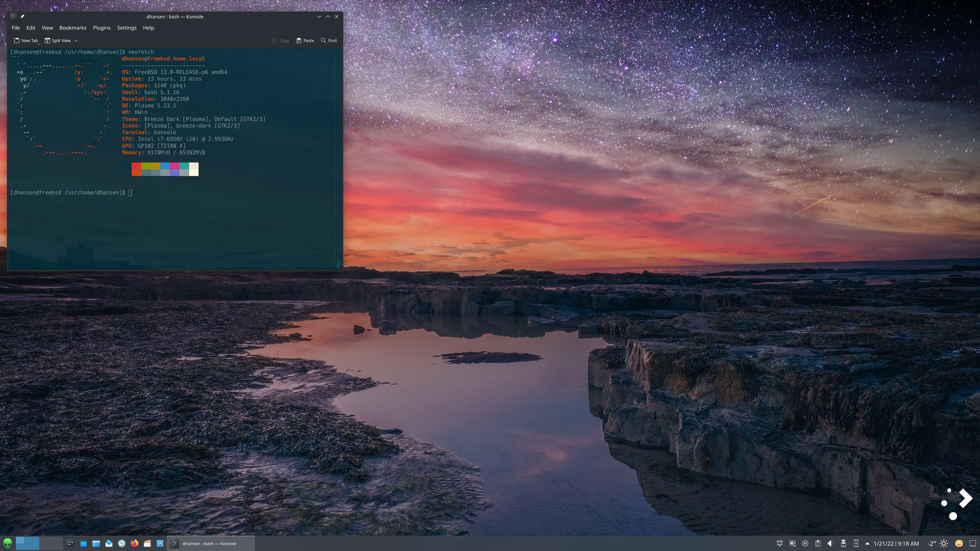The width and height of the screenshot is (980, 551).
Task: Click the Copy toolbar button
Action: tap(280, 41)
